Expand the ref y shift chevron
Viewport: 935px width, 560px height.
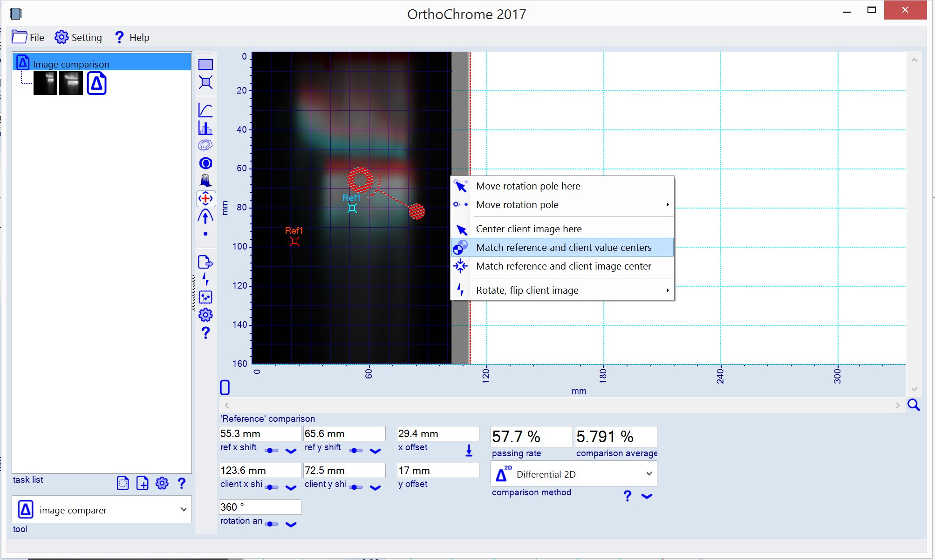(x=375, y=451)
